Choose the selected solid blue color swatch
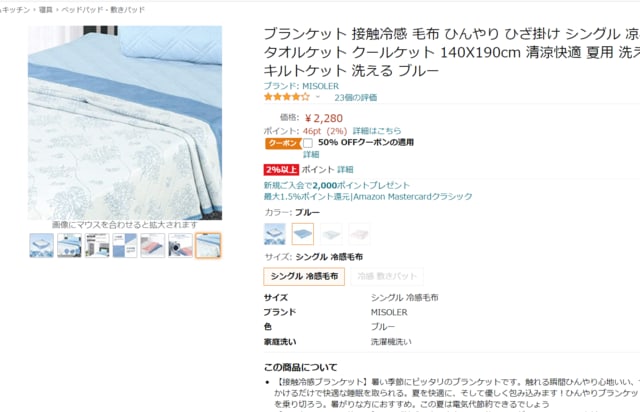 [x=303, y=234]
